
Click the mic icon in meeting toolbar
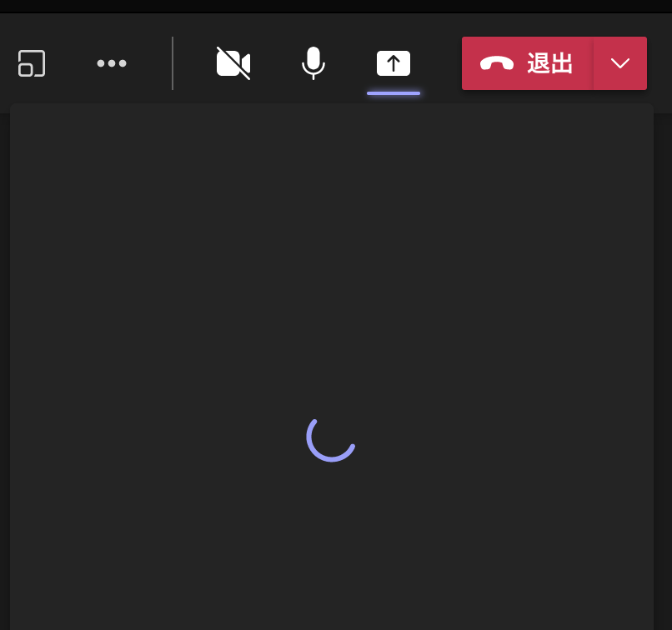(x=313, y=63)
